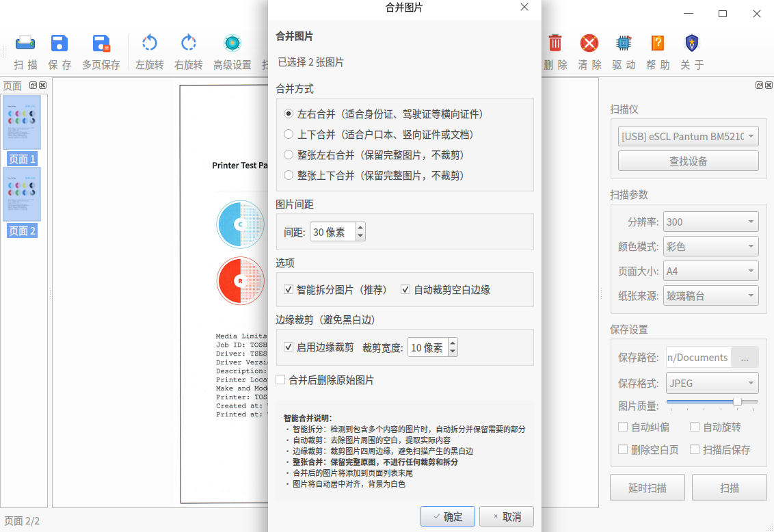Uncheck 智能拆分图片 checkbox
774x532 pixels.
click(289, 290)
